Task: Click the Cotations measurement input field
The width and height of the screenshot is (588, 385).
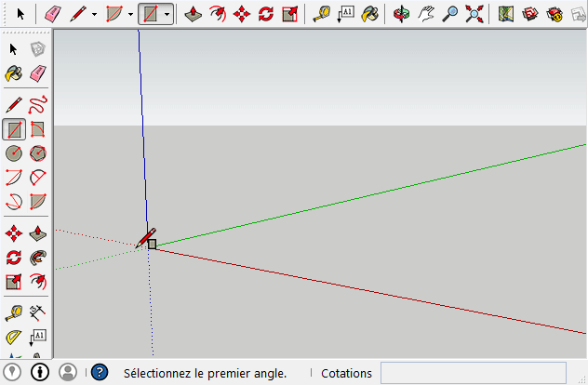Action: [473, 373]
